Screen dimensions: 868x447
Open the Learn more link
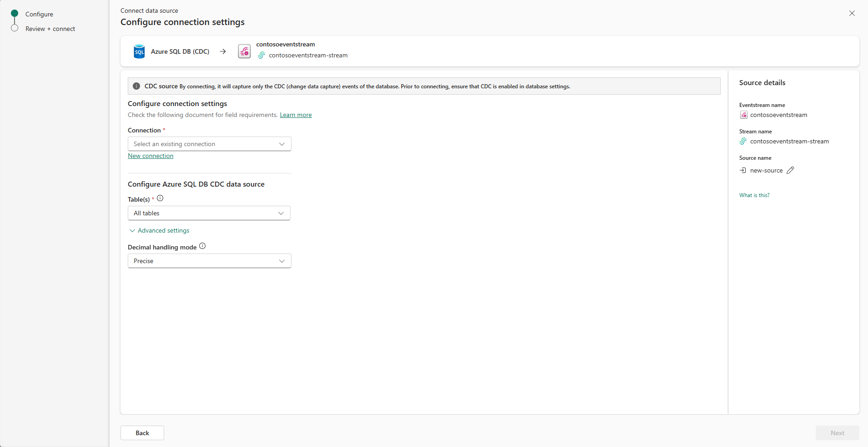point(296,115)
